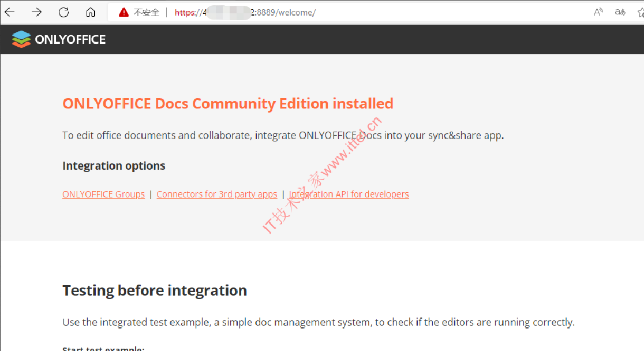The height and width of the screenshot is (351, 644).
Task: Click the ONLYOFFICE layered logo icon
Action: pyautogui.click(x=21, y=39)
